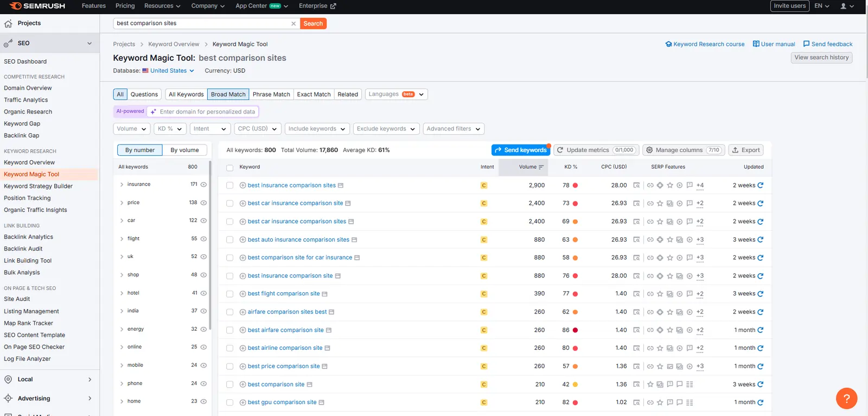Screen dimensions: 868x416
Task: Switch groups to By volume
Action: click(184, 150)
